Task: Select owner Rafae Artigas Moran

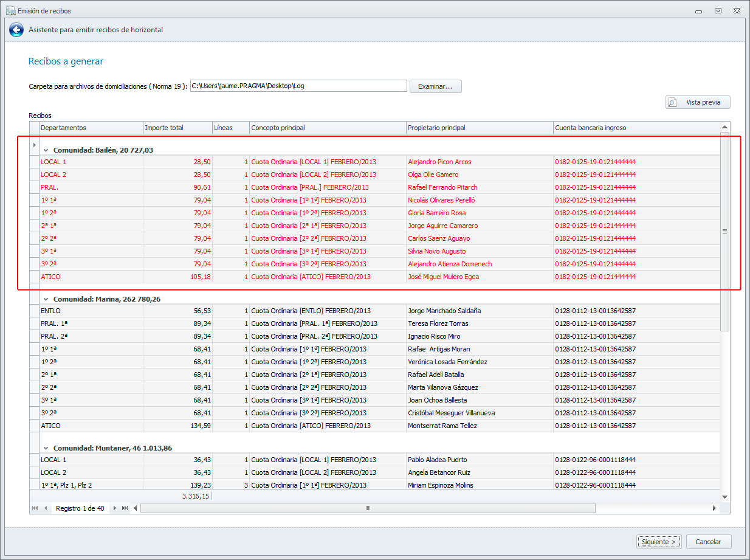Action: point(440,349)
